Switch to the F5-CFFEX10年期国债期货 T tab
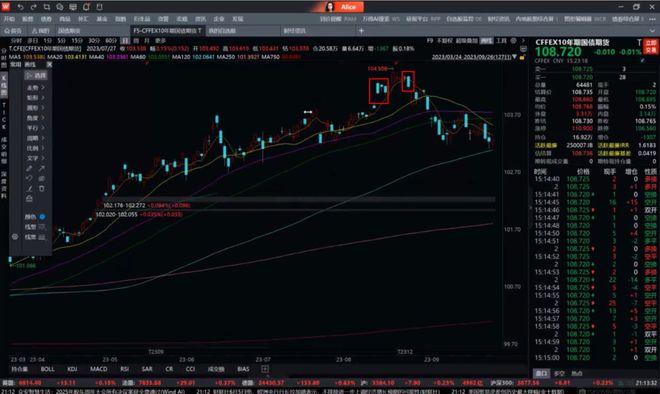 167,31
